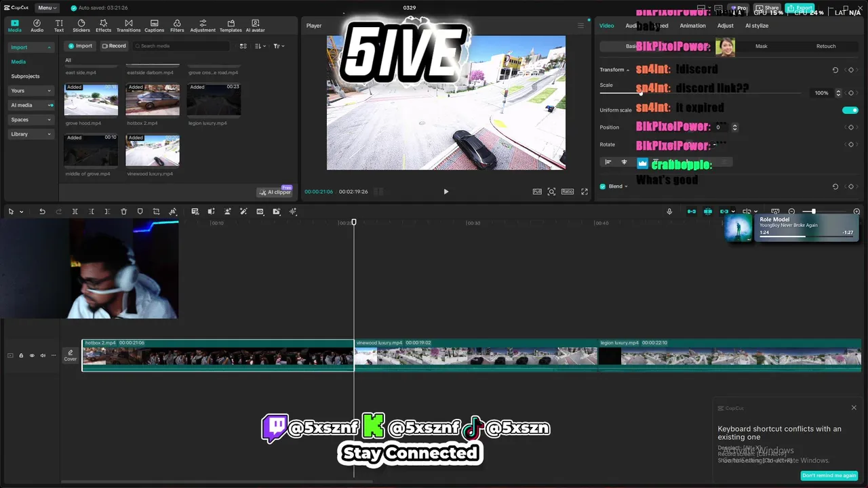Click the Full quality button in player

coord(537,192)
